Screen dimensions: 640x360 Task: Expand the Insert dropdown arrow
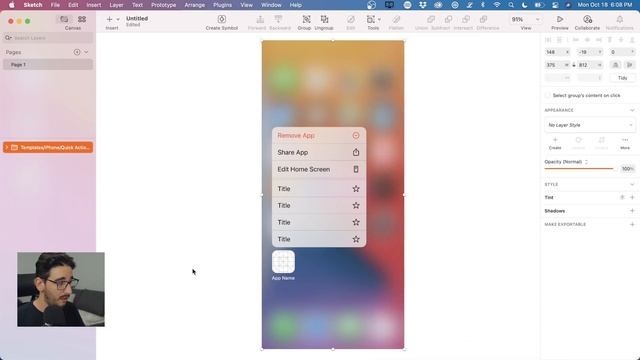tap(118, 19)
